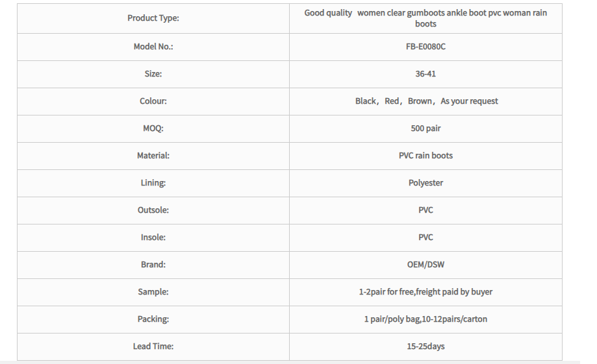Click the Polyester lining value
597x364 pixels.
tap(426, 183)
